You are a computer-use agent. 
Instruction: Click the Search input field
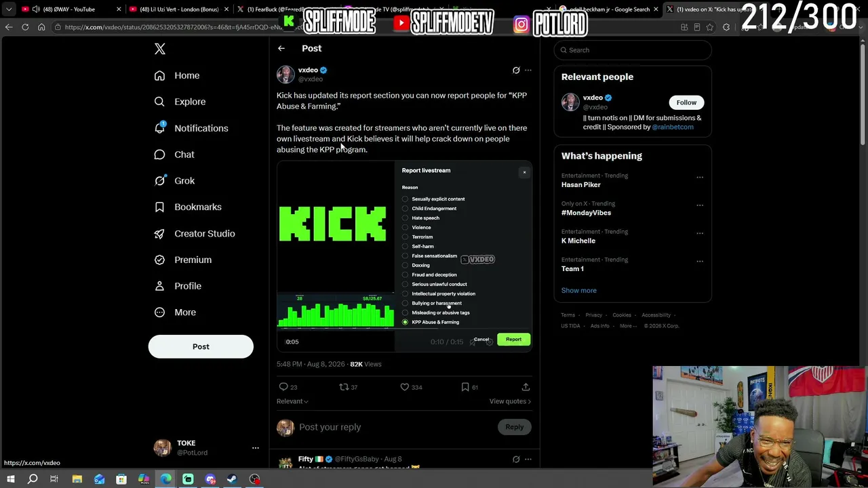pyautogui.click(x=633, y=50)
